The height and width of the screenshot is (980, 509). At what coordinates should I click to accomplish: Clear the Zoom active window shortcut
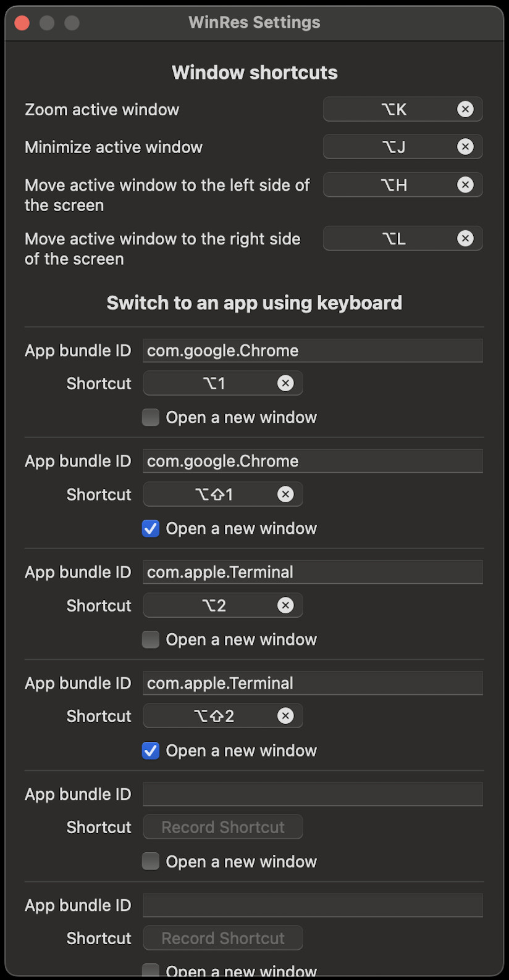[x=465, y=109]
